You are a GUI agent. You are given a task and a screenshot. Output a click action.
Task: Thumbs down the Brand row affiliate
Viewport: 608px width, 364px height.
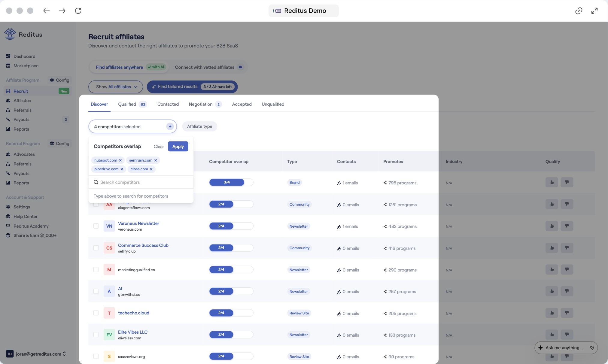(567, 182)
